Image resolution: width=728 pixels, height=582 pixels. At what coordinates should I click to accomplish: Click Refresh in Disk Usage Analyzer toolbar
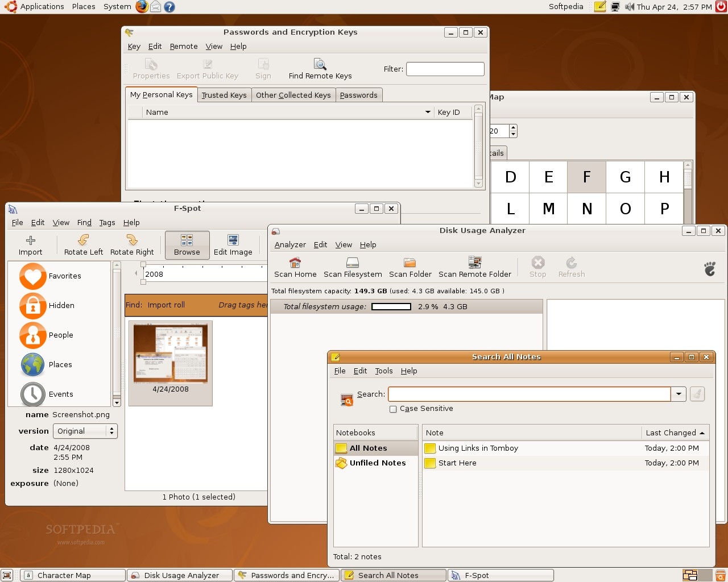click(x=572, y=267)
